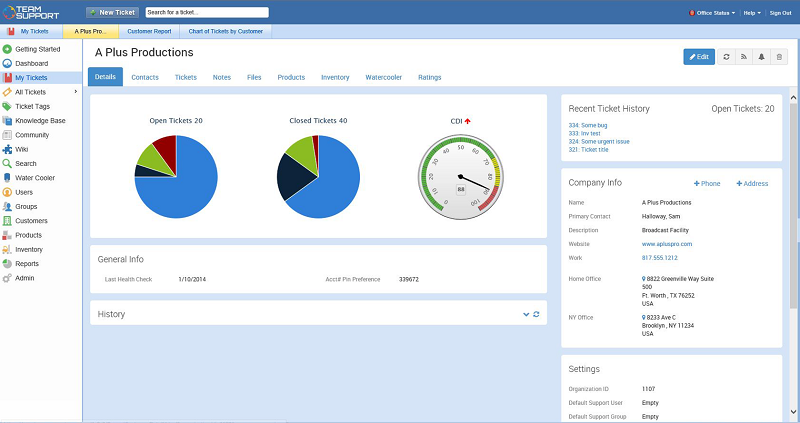Expand the All Tickets submenu arrow
Image resolution: width=800 pixels, height=423 pixels.
pyautogui.click(x=76, y=92)
